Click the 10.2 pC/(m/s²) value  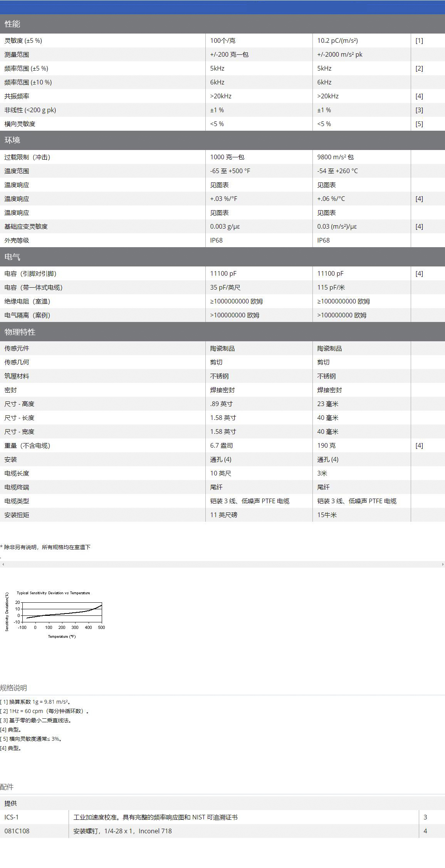[338, 40]
